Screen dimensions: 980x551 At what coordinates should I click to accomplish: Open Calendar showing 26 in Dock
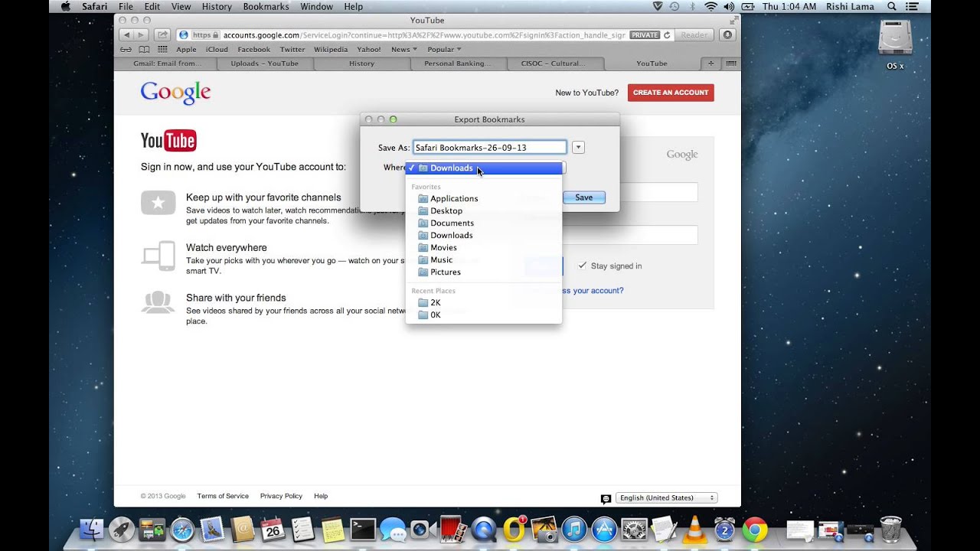[x=273, y=530]
